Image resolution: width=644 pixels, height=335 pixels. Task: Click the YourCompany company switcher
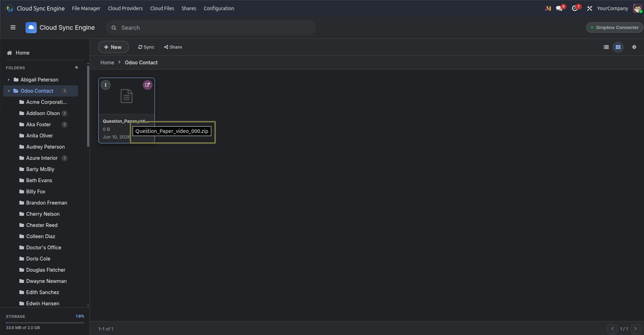click(613, 8)
